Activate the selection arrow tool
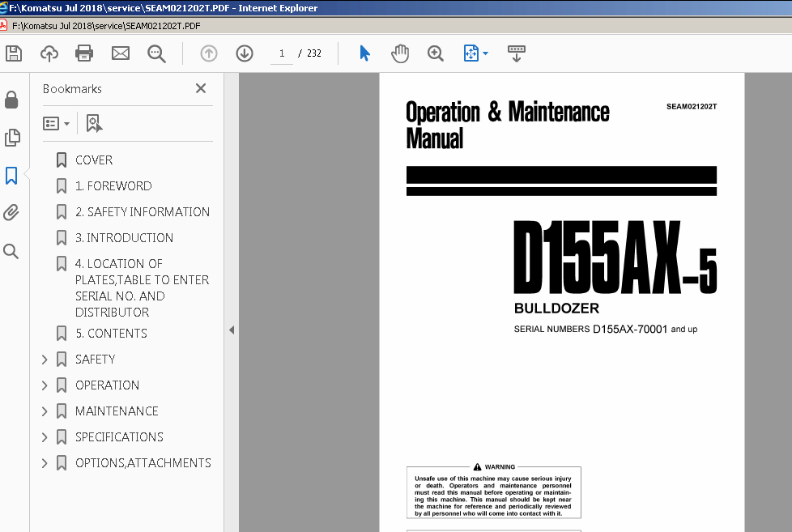This screenshot has height=532, width=792. (364, 53)
